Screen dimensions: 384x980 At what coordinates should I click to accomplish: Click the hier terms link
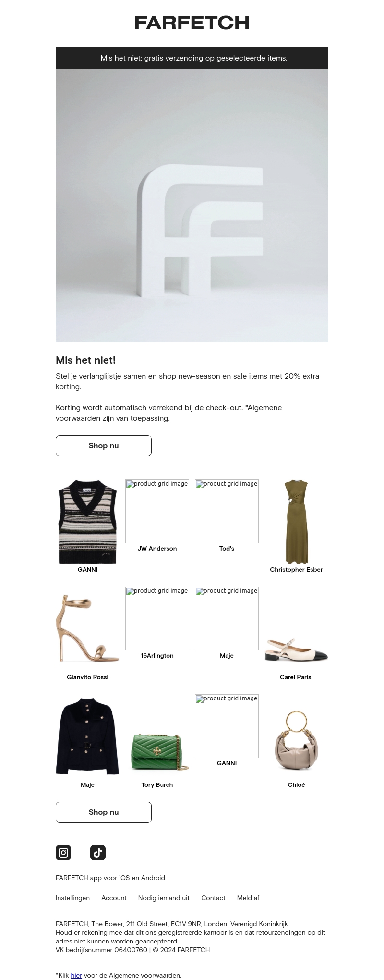[76, 975]
